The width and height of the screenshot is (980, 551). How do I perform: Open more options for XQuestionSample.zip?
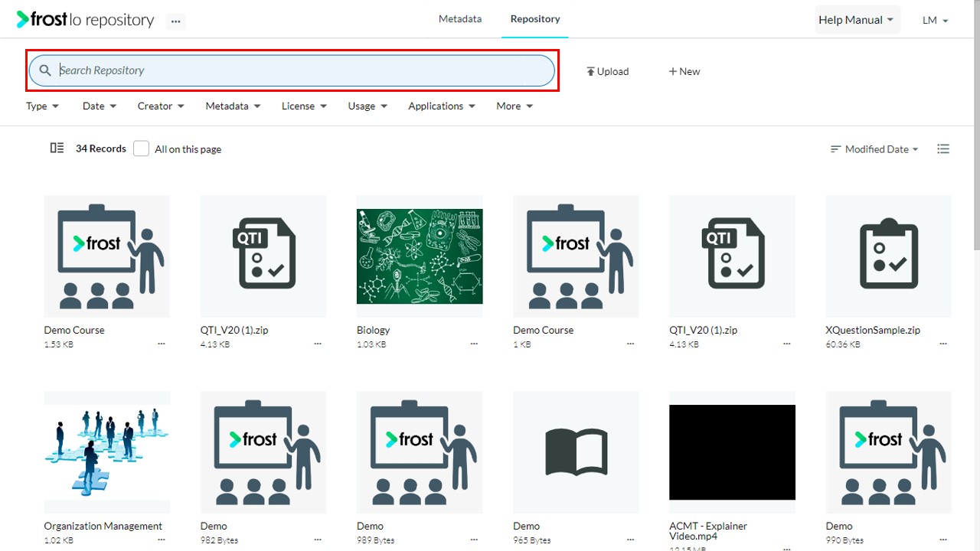point(943,344)
